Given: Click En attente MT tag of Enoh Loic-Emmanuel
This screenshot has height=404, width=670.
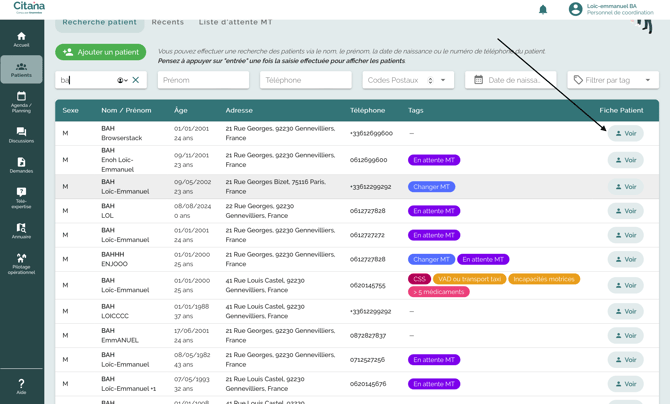Looking at the screenshot, I should [x=434, y=160].
